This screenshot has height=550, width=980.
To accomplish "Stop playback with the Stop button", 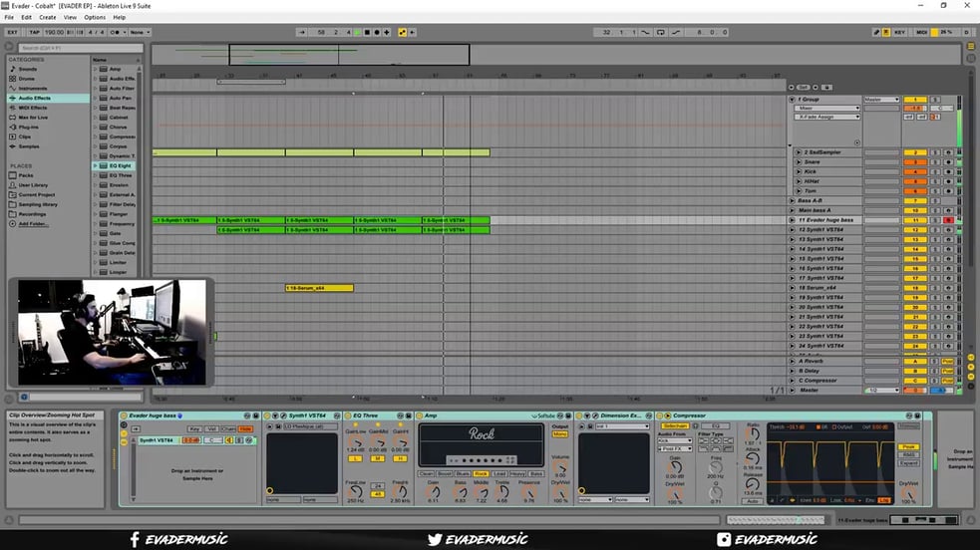I will pos(367,32).
